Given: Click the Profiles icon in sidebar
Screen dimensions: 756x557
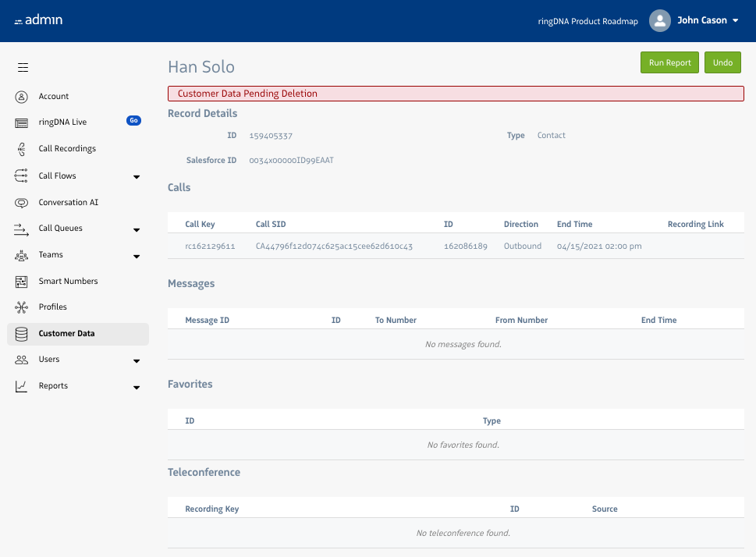Looking at the screenshot, I should [x=22, y=307].
